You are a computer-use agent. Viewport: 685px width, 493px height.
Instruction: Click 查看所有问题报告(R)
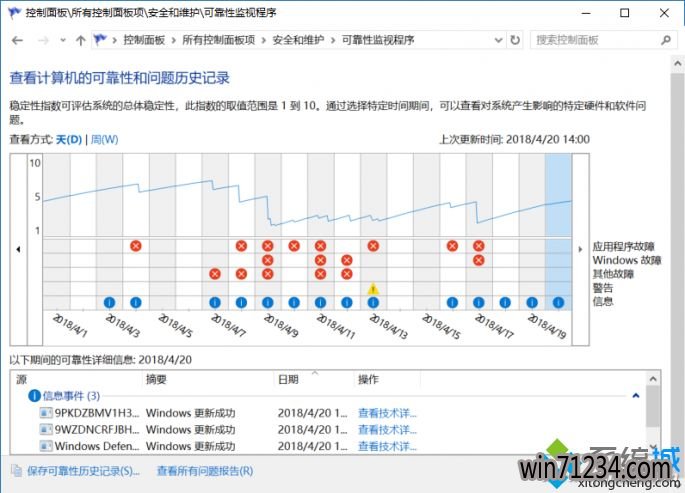pos(205,471)
